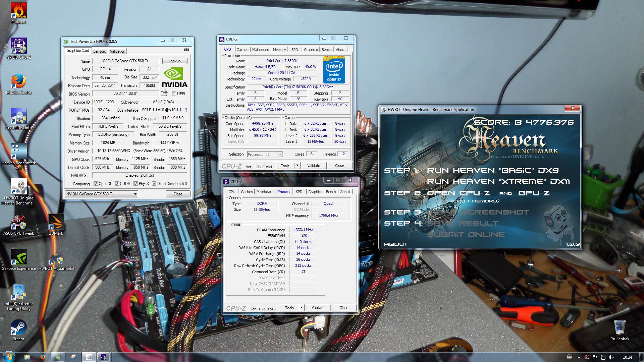Click the DRAM Frequency 1333.1 MHz field
Image resolution: width=644 pixels, height=362 pixels.
click(303, 230)
